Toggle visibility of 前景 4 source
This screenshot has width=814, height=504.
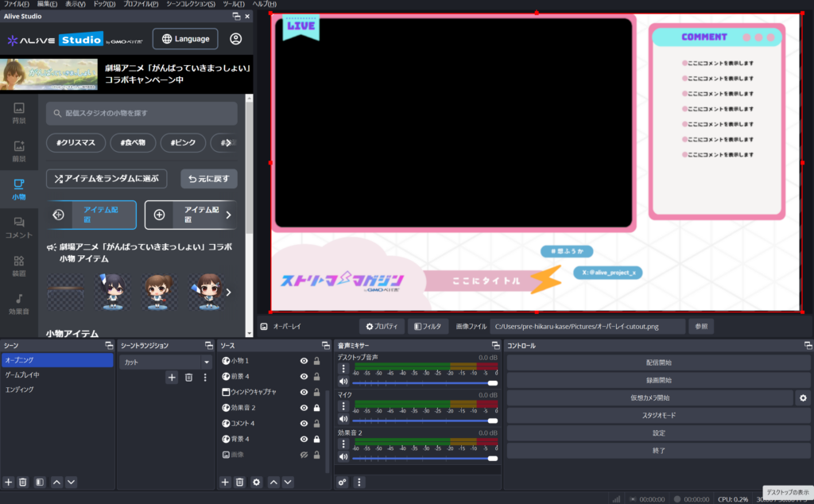point(304,376)
